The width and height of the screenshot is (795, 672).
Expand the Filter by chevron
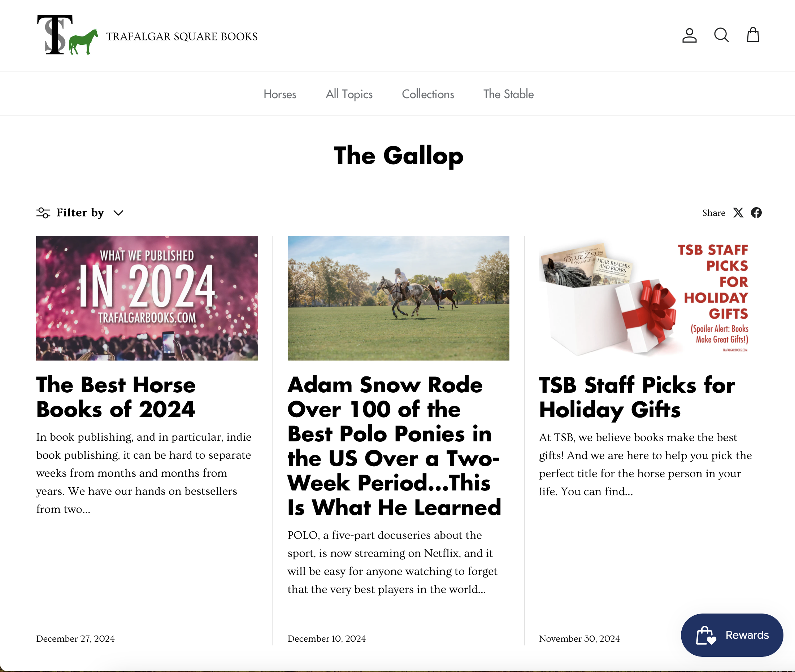point(118,213)
